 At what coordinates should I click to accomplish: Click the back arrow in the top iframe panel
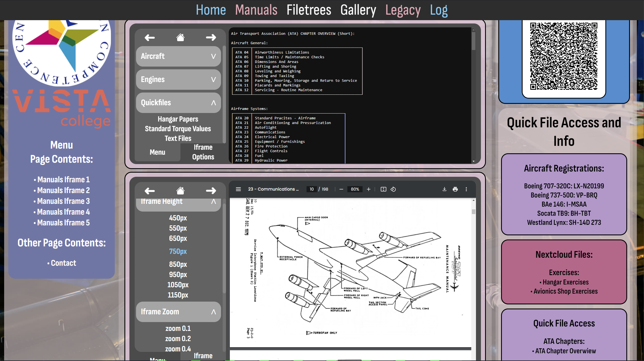[x=150, y=38]
